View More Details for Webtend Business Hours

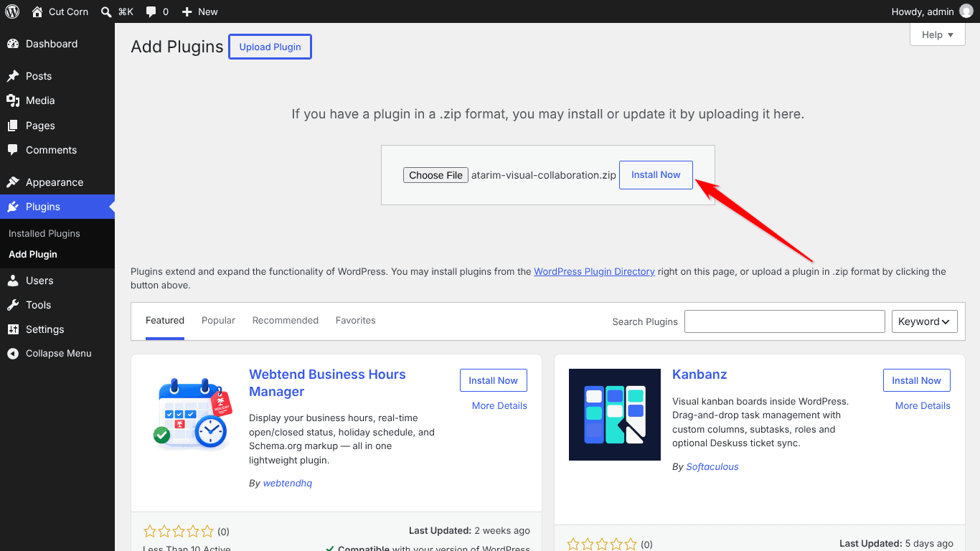point(499,405)
